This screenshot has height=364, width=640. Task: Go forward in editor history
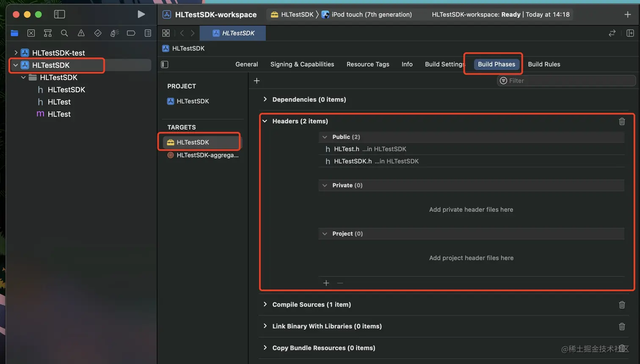tap(193, 33)
